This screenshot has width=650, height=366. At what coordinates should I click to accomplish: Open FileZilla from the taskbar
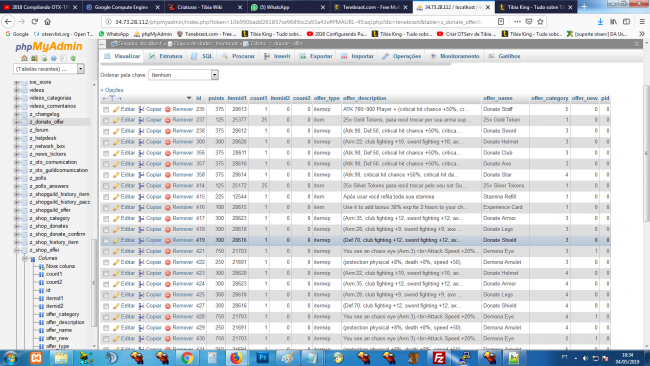[439, 358]
